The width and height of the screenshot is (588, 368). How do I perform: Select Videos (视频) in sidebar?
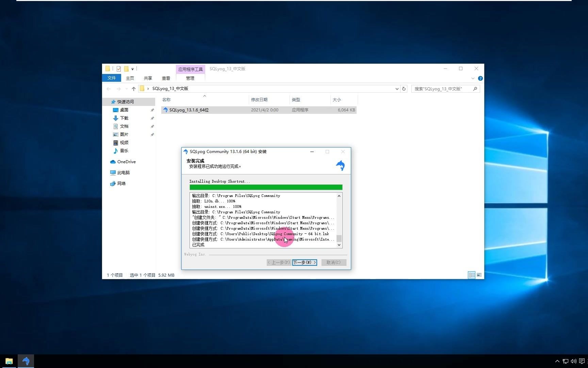[x=124, y=142]
